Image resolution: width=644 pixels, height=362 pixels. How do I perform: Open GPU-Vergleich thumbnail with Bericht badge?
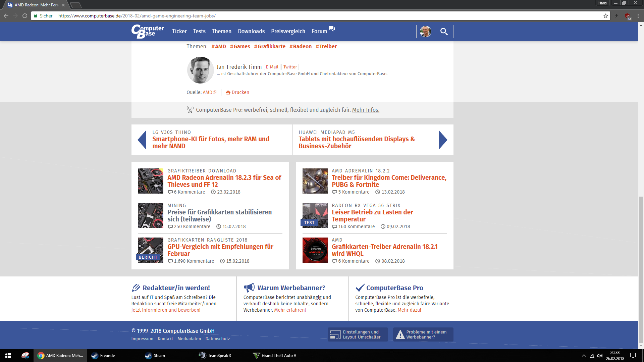coord(151,250)
